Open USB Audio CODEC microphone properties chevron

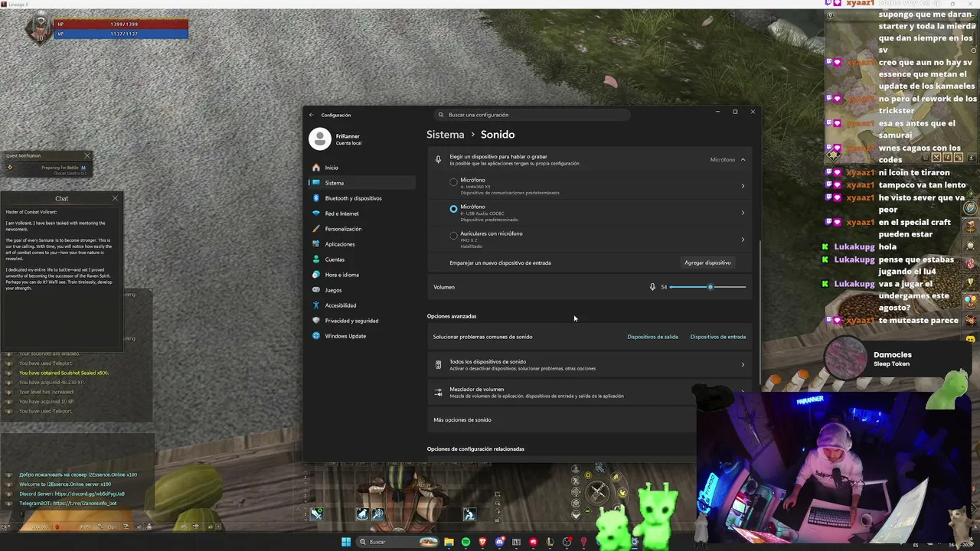pos(743,213)
